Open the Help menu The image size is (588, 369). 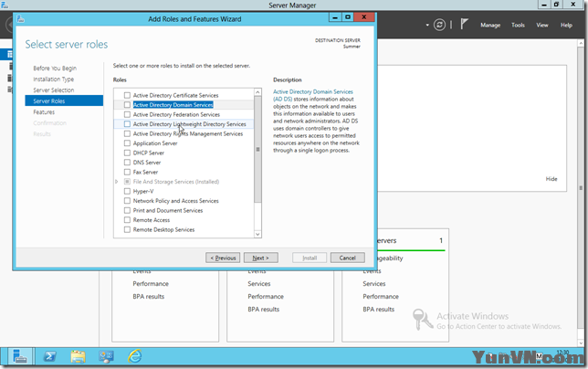[x=566, y=26]
